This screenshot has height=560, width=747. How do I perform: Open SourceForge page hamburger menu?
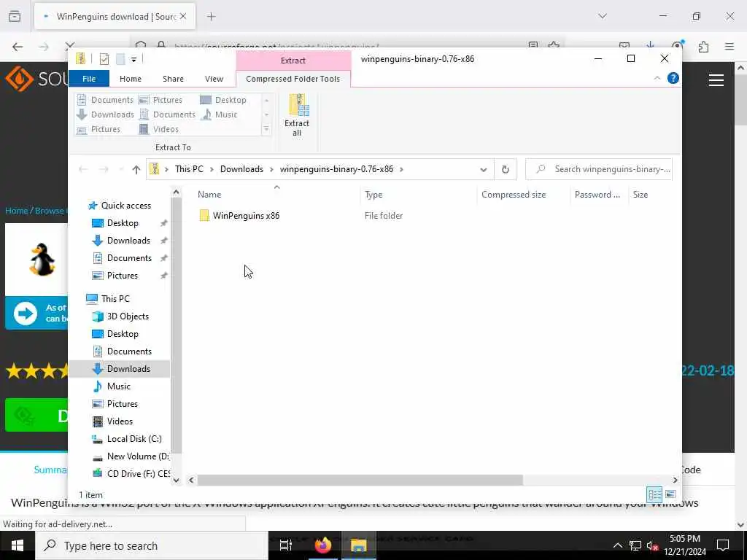click(716, 80)
